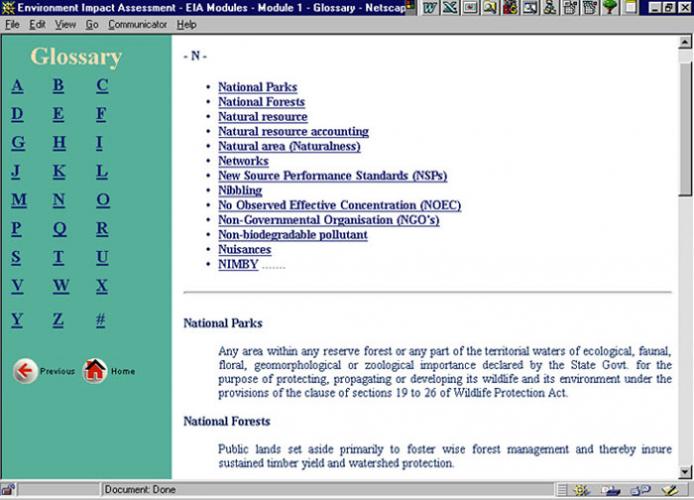Open the Nibbling link

240,190
